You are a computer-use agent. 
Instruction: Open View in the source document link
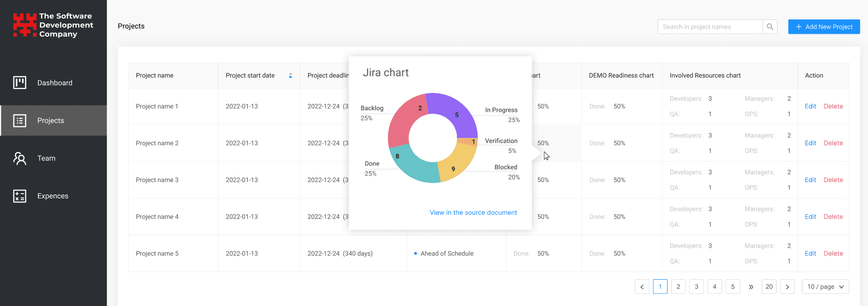pyautogui.click(x=473, y=213)
